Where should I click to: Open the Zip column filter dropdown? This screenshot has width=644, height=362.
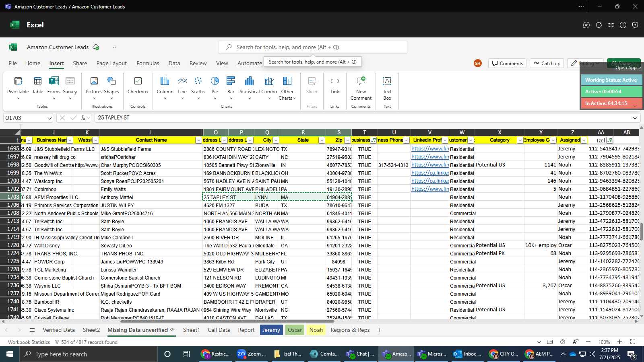point(347,140)
